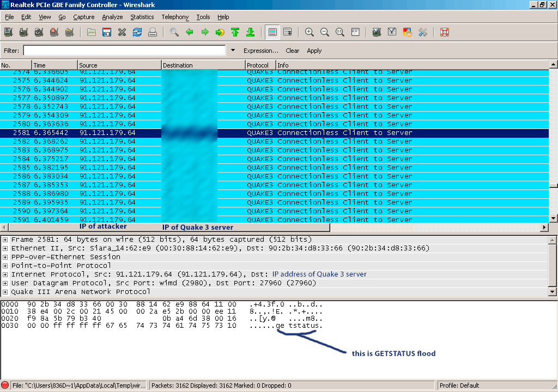
Task: Expand User Datagram Protocol node
Action: pyautogui.click(x=5, y=283)
